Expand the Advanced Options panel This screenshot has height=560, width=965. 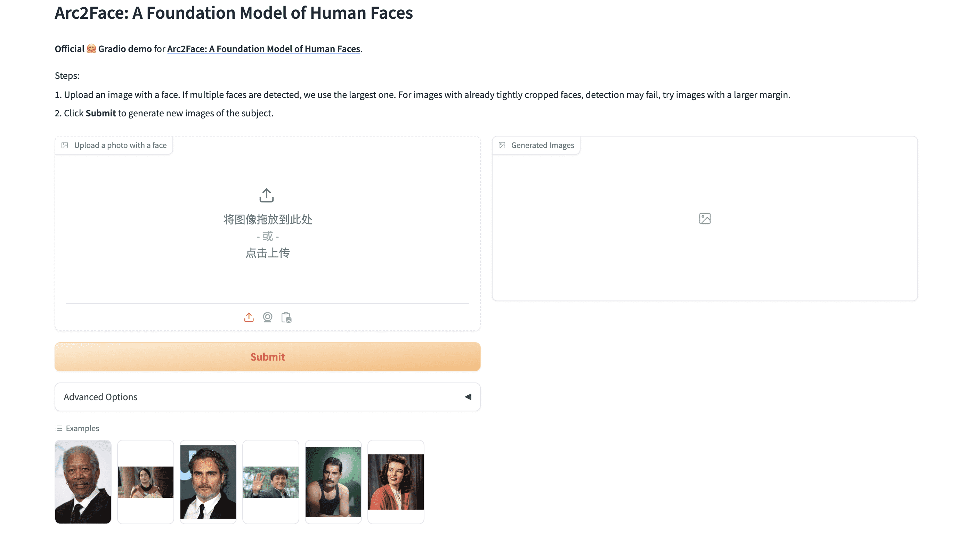click(x=267, y=397)
